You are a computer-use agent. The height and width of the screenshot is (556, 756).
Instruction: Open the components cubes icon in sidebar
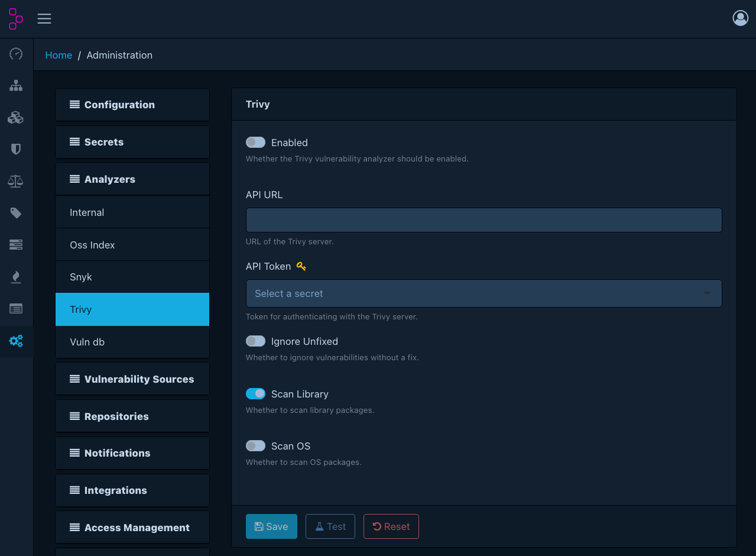(x=16, y=117)
